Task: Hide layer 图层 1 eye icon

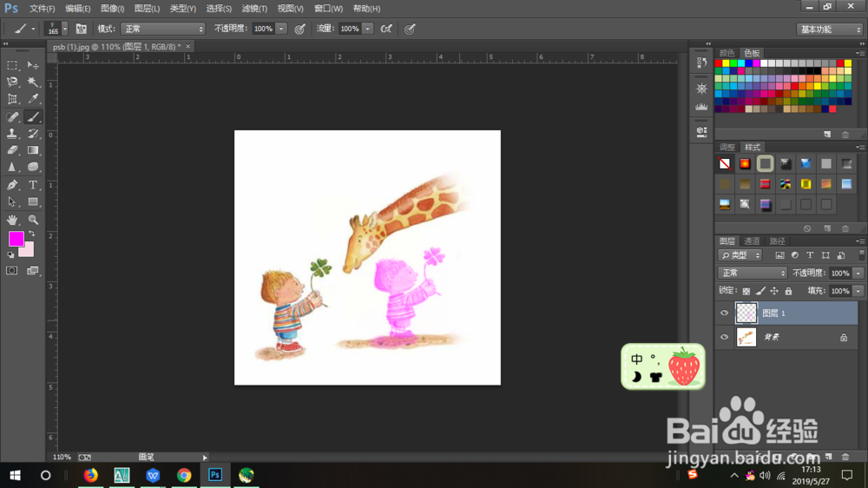Action: pos(724,313)
